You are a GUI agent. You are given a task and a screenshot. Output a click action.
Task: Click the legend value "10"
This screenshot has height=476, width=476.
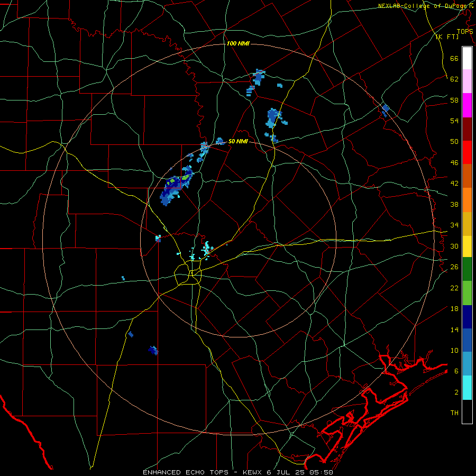pos(454,350)
